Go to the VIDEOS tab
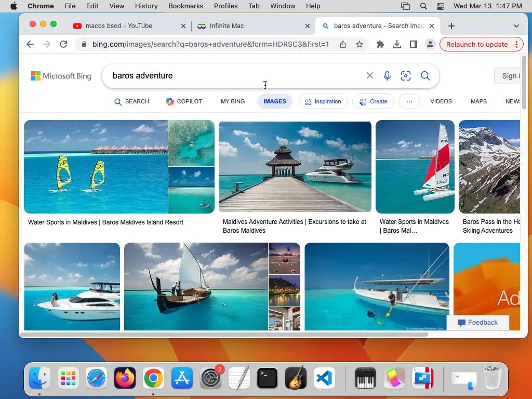This screenshot has width=532, height=399. click(441, 101)
